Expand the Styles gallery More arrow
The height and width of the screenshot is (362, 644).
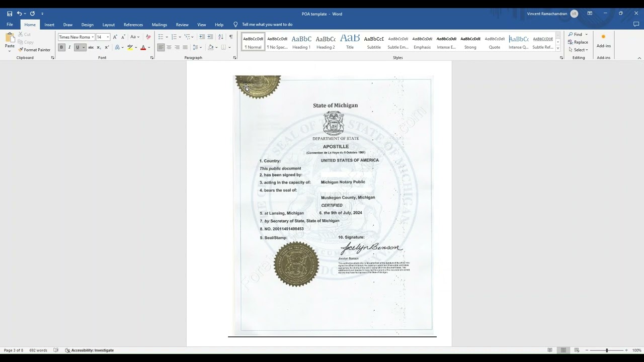click(558, 49)
